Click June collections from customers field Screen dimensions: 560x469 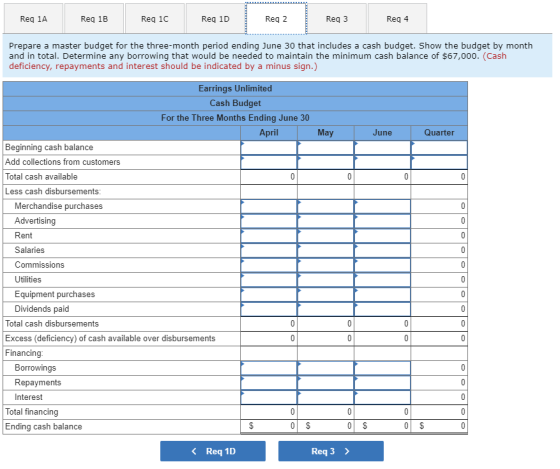(382, 162)
